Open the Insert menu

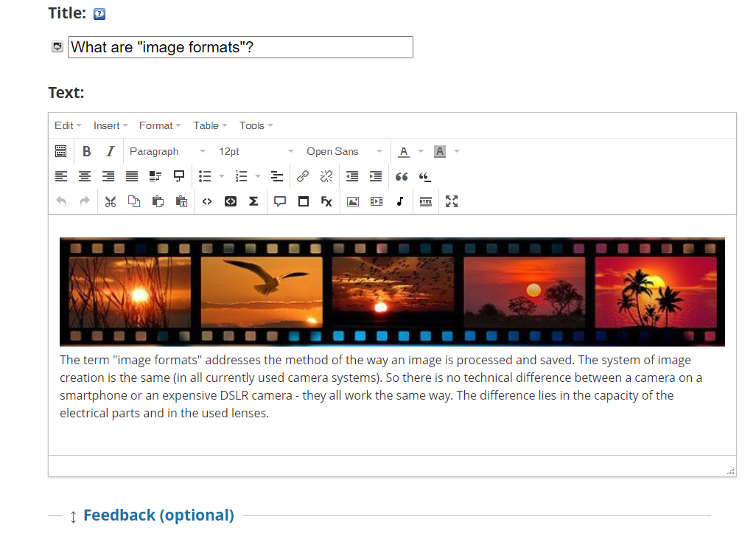(111, 126)
